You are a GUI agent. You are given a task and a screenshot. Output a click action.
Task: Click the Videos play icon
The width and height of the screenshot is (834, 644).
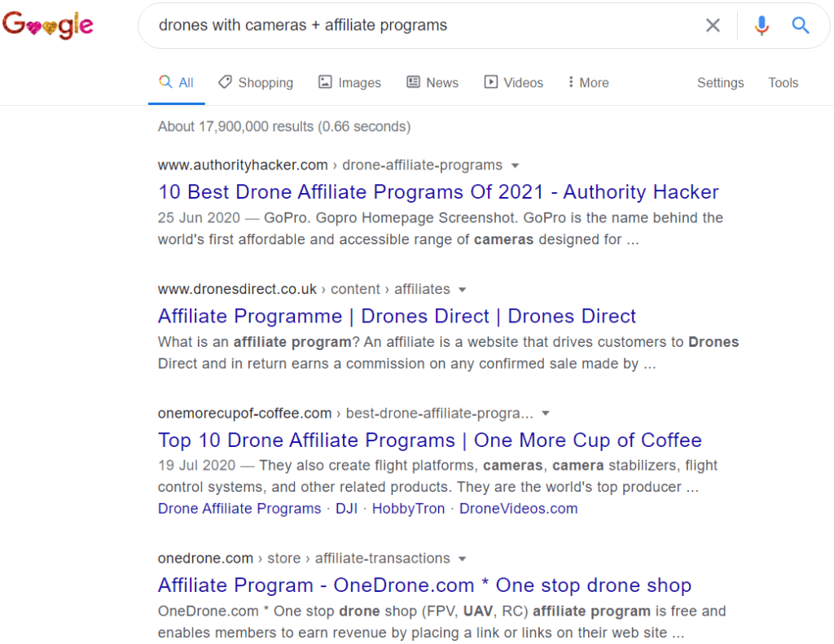[x=490, y=82]
